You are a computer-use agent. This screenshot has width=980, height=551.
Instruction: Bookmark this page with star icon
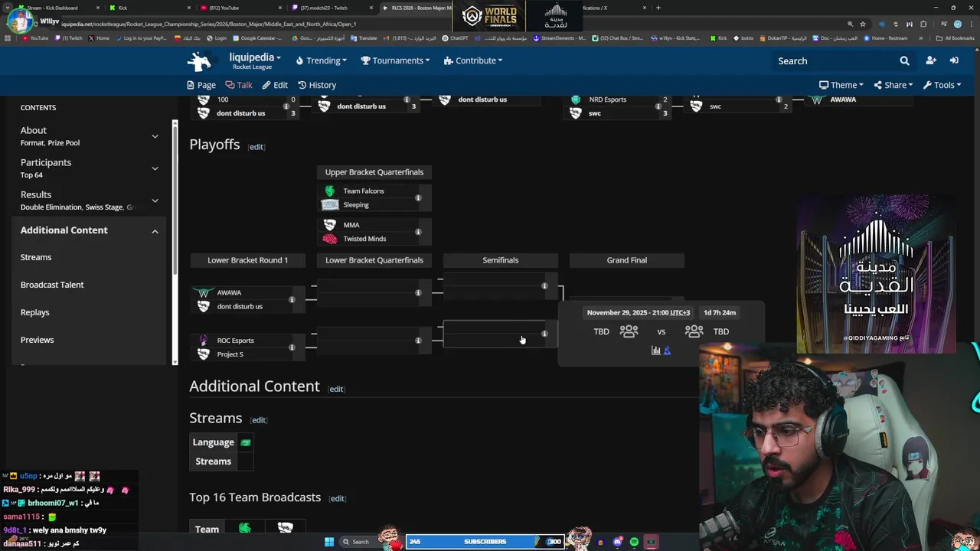click(x=863, y=24)
